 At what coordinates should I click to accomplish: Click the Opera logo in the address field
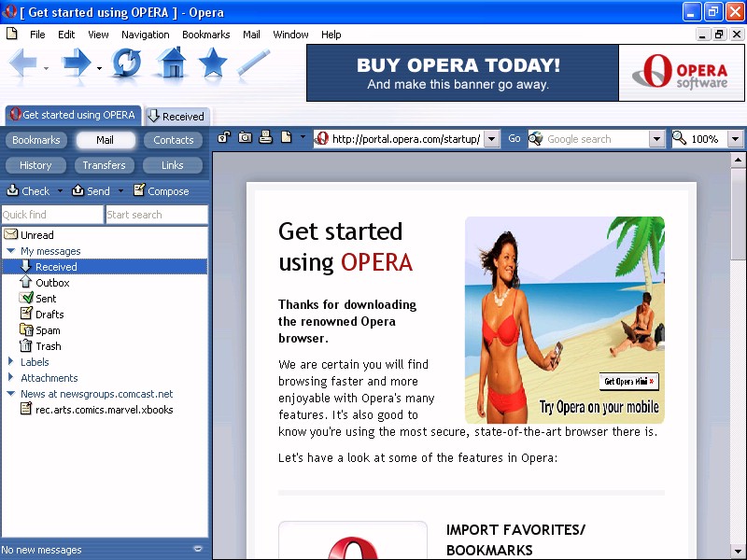pyautogui.click(x=321, y=138)
